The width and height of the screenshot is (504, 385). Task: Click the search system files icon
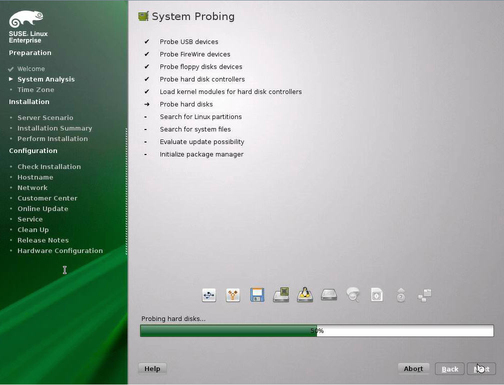click(377, 295)
